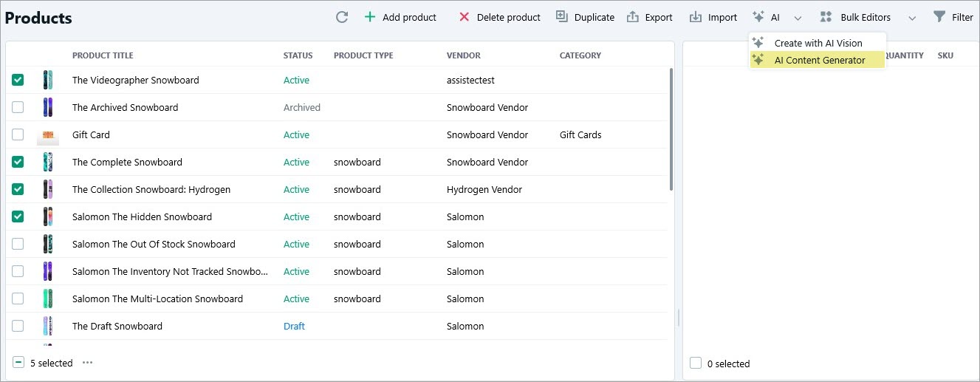
Task: Click sparkle icon beside AI Content Generator
Action: pos(758,60)
